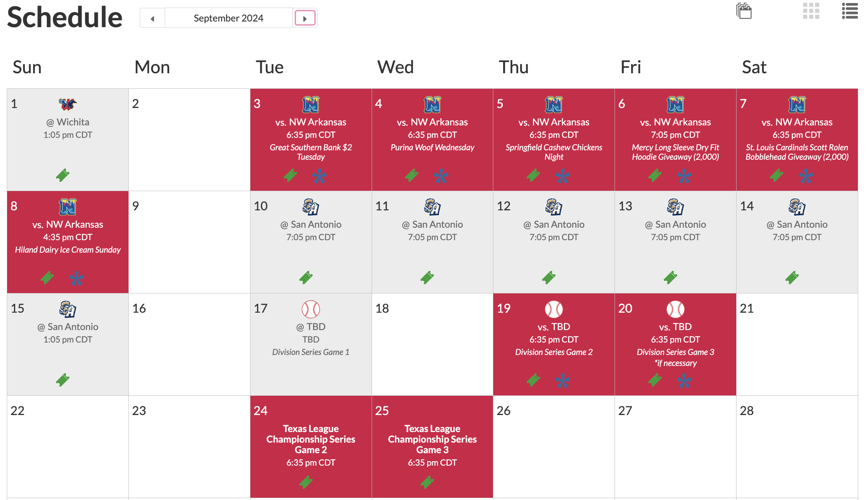Click the ticket icon on September 1
The width and height of the screenshot is (868, 500).
click(x=63, y=175)
